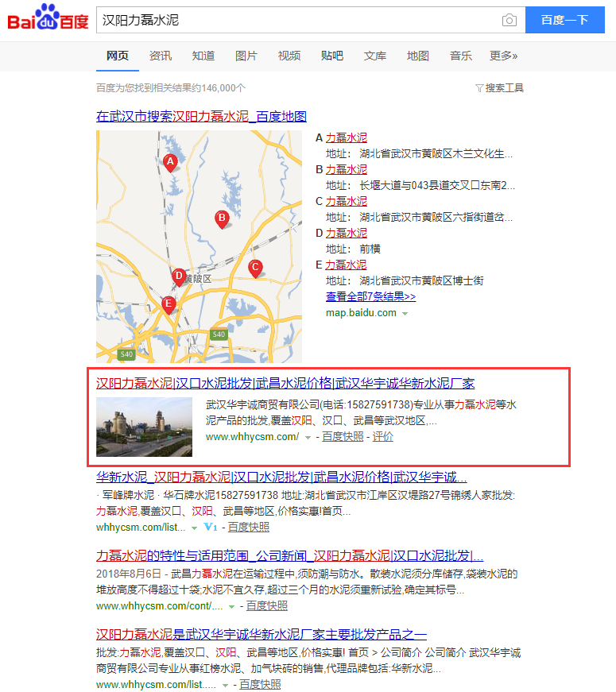
Task: Click map marker E
Action: pos(169,305)
